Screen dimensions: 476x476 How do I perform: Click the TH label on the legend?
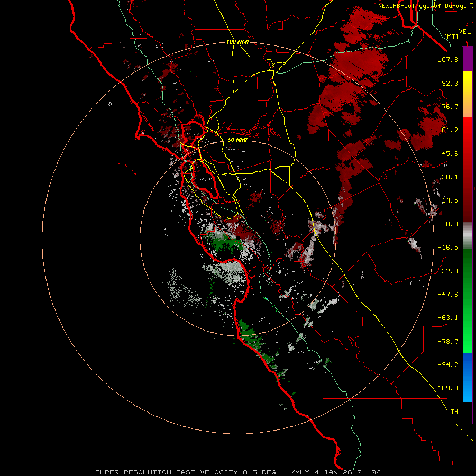tap(454, 412)
